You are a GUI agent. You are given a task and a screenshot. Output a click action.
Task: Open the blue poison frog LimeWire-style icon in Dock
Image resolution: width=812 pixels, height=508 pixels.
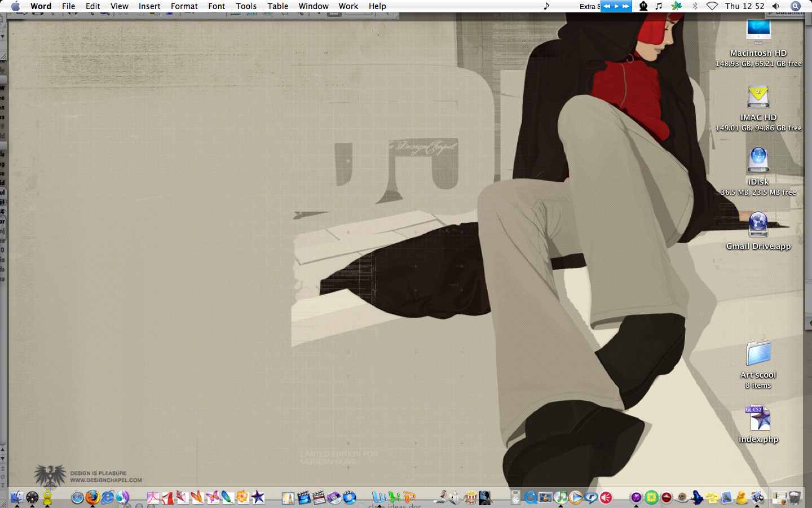tap(696, 497)
